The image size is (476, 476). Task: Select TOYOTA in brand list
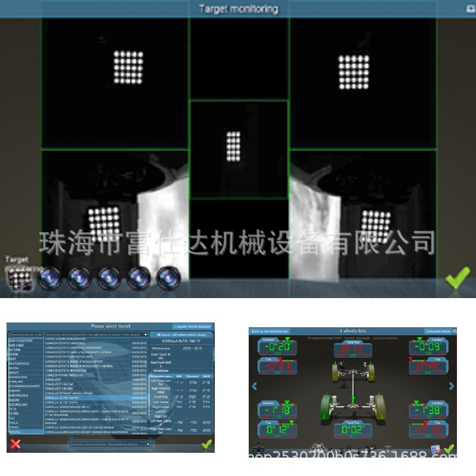pyautogui.click(x=26, y=432)
